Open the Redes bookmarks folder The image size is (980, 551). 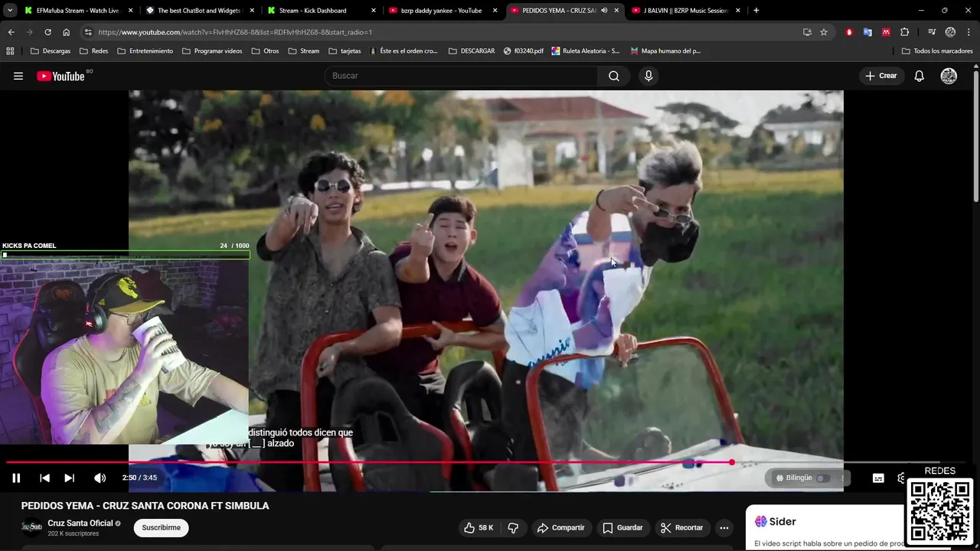[x=93, y=51]
